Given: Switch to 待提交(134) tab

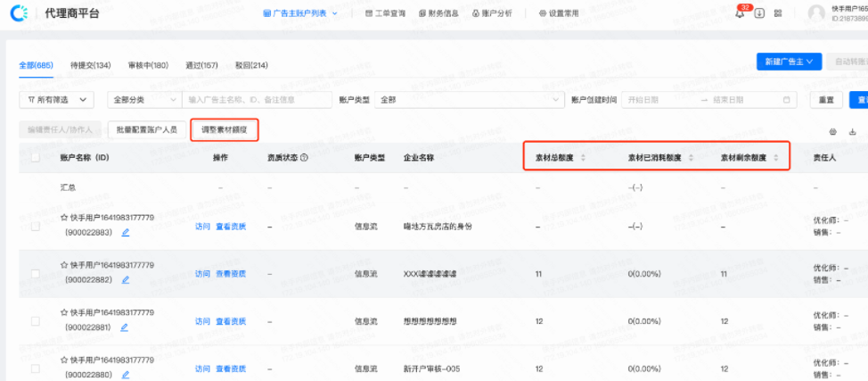Looking at the screenshot, I should click(x=91, y=65).
